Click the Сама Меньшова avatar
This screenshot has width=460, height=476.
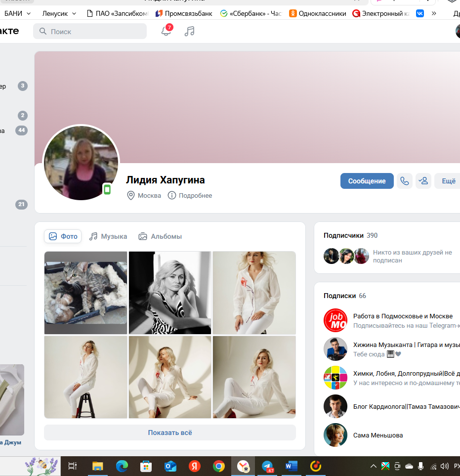(x=335, y=435)
